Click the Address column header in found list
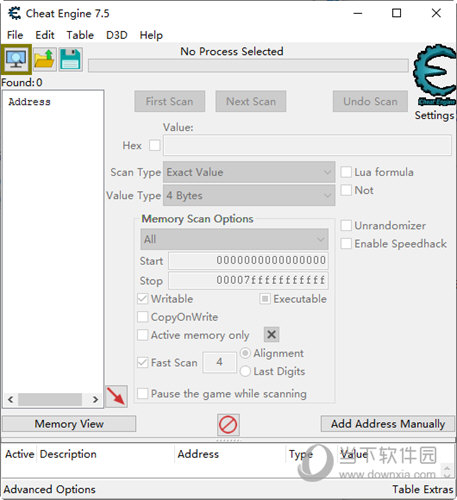This screenshot has height=500, width=457. click(x=29, y=102)
